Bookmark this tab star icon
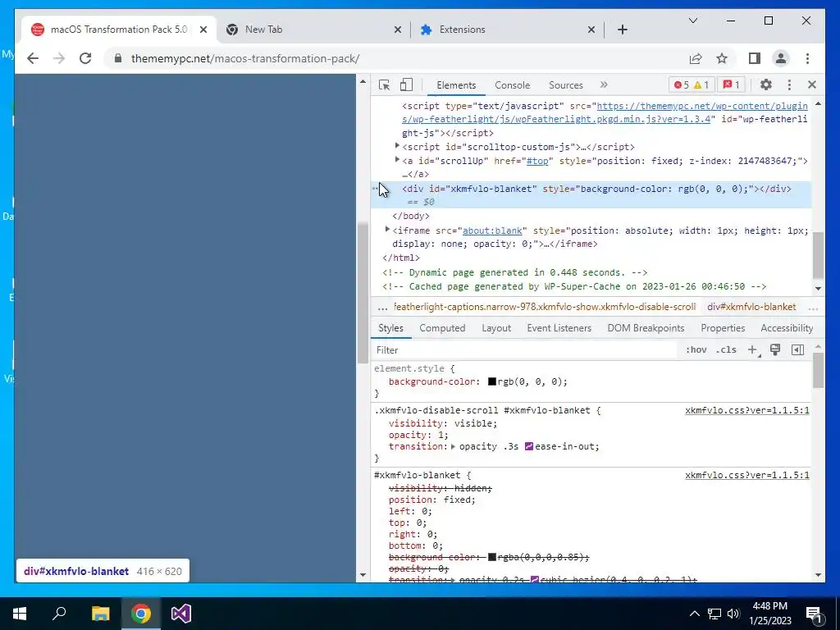 [722, 58]
